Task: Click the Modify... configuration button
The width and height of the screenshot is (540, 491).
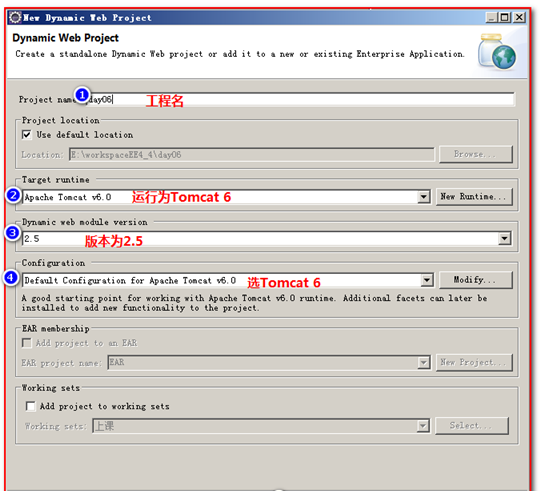Action: (476, 280)
